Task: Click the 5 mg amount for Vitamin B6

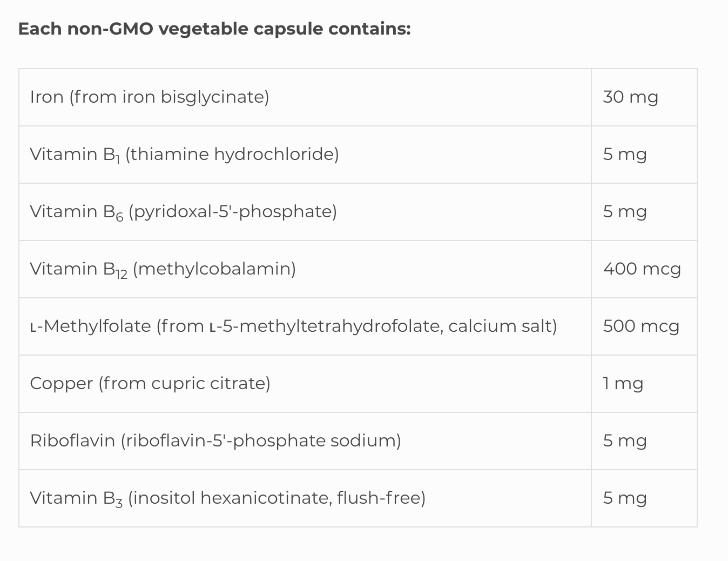Action: click(625, 212)
